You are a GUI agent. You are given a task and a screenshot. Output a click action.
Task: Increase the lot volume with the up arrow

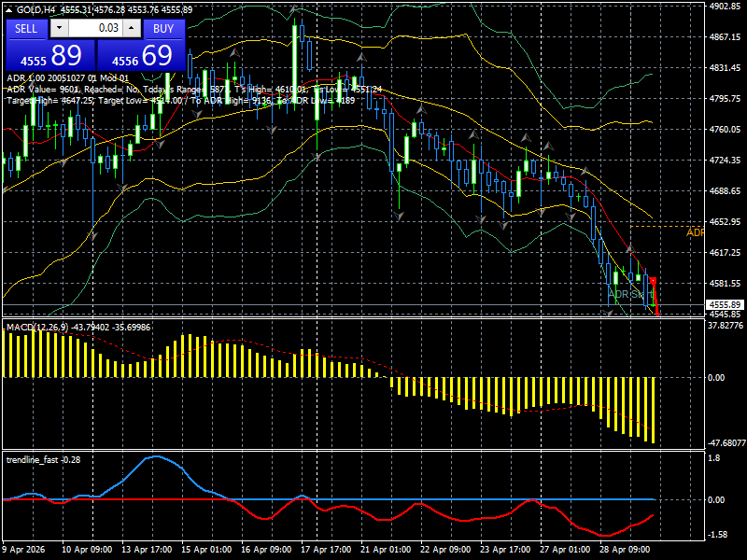click(132, 28)
